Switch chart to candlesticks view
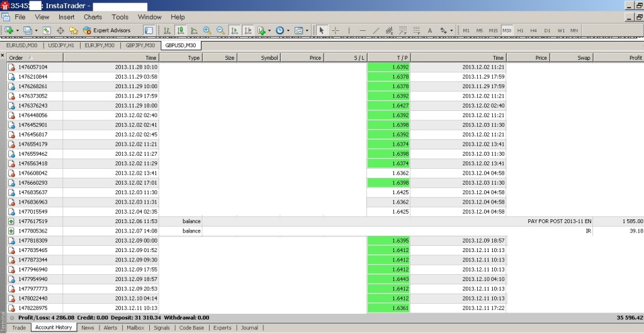This screenshot has height=334, width=644. click(x=181, y=30)
